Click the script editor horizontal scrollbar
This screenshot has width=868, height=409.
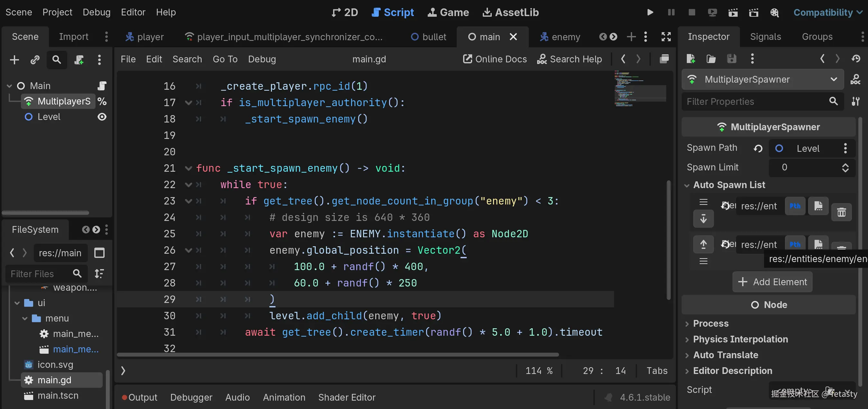[337, 354]
